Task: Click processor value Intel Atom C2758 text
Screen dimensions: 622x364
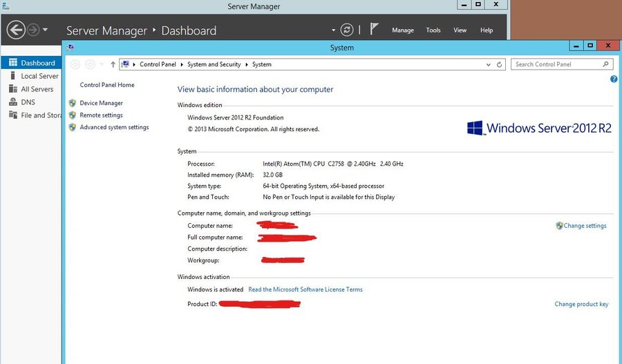Action: 333,164
